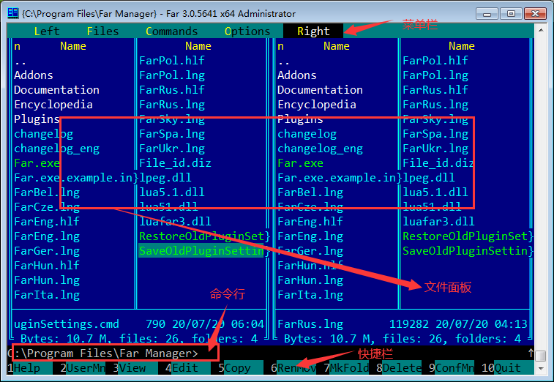554x382 pixels.
Task: Select FarGer.lng in left panel
Action: pos(47,251)
